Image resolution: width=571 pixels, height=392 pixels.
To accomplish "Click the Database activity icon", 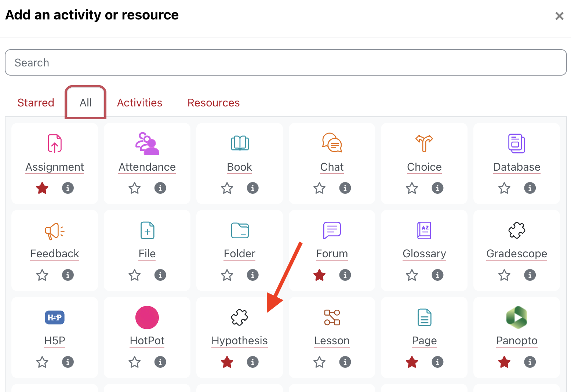I will pyautogui.click(x=517, y=143).
